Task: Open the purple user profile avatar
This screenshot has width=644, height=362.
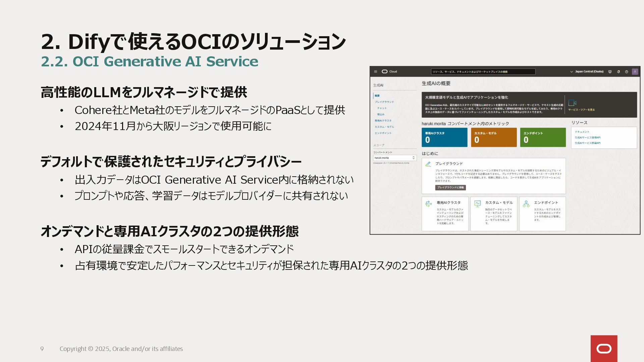Action: tap(635, 72)
